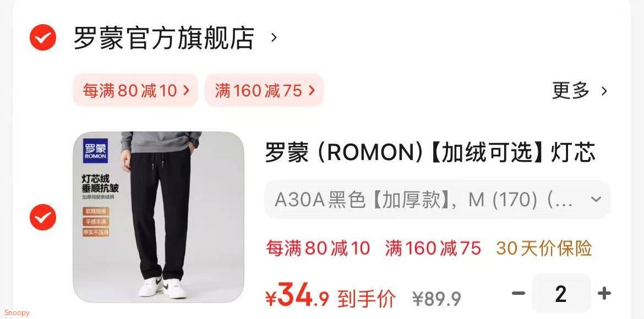Click the 满160减75 item promo text
644x319 pixels.
[433, 249]
